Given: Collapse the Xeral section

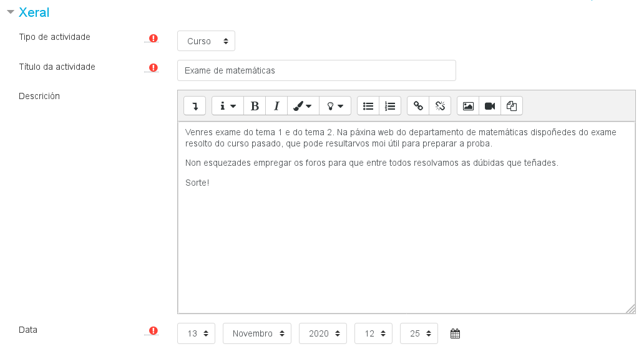Looking at the screenshot, I should tap(10, 12).
